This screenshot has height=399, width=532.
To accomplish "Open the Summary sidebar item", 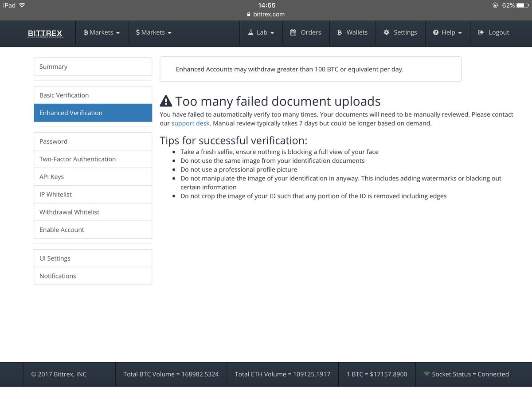I will pyautogui.click(x=93, y=66).
